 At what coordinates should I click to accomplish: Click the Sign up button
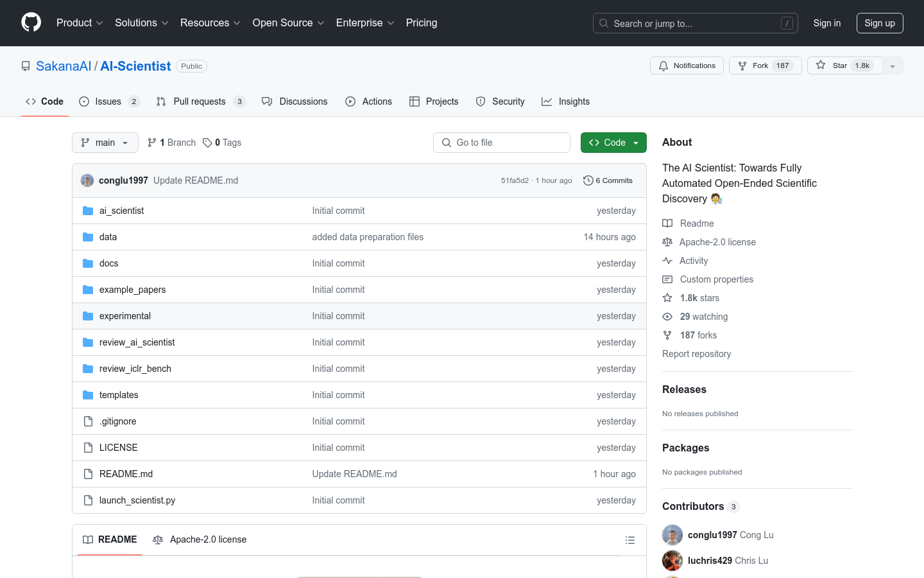point(880,23)
